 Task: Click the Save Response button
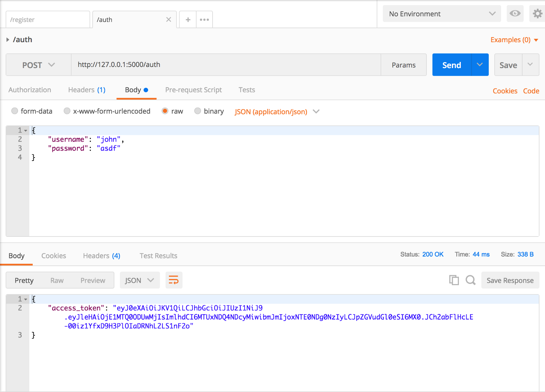click(510, 280)
